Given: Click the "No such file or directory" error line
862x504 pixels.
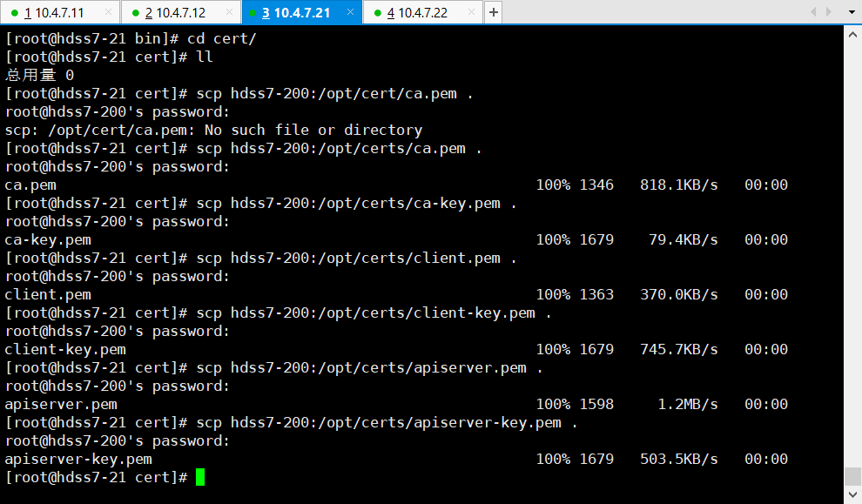Looking at the screenshot, I should point(213,130).
